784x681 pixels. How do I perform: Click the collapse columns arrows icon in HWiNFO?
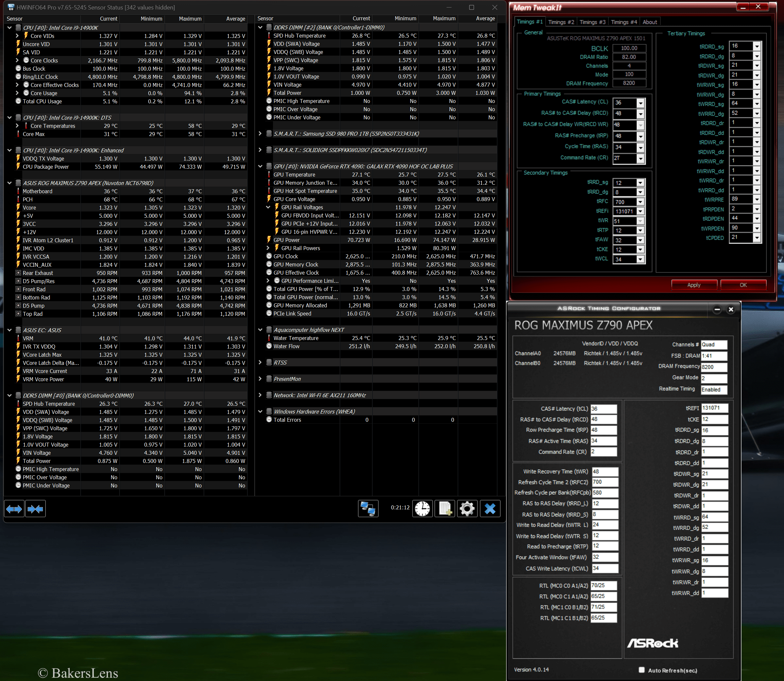pyautogui.click(x=35, y=509)
